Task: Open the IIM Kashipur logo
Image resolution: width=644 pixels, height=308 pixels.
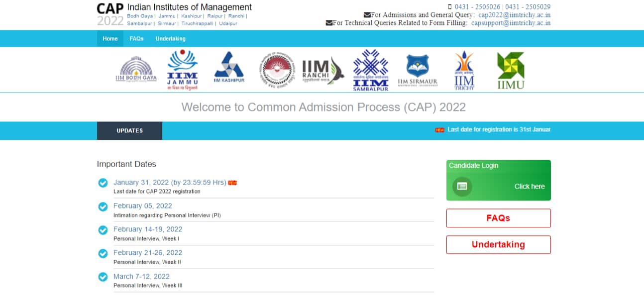Action: pos(229,69)
